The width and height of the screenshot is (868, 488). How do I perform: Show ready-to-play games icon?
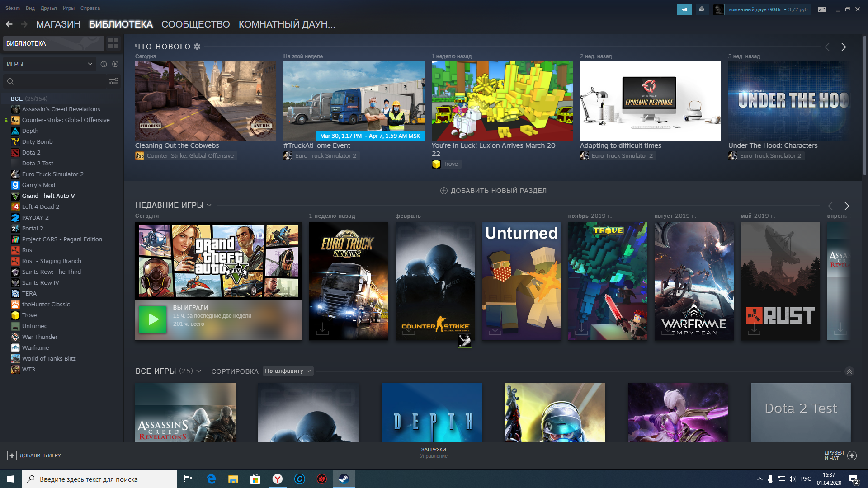click(x=115, y=64)
